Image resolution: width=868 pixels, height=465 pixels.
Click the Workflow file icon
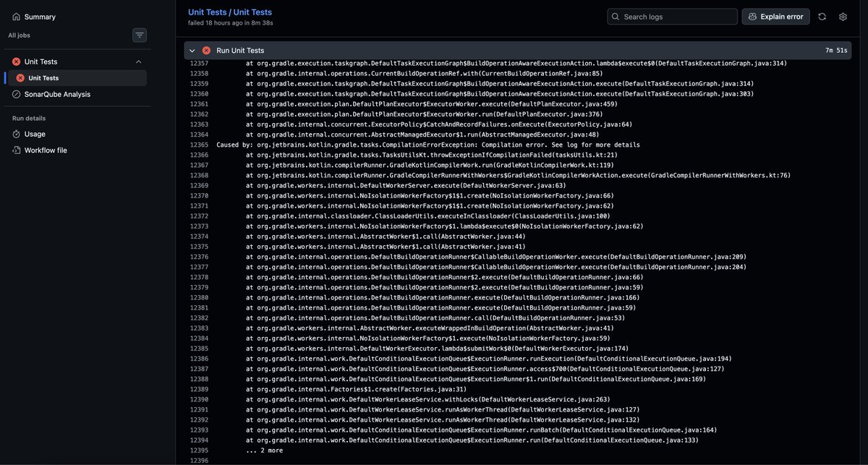[x=17, y=150]
